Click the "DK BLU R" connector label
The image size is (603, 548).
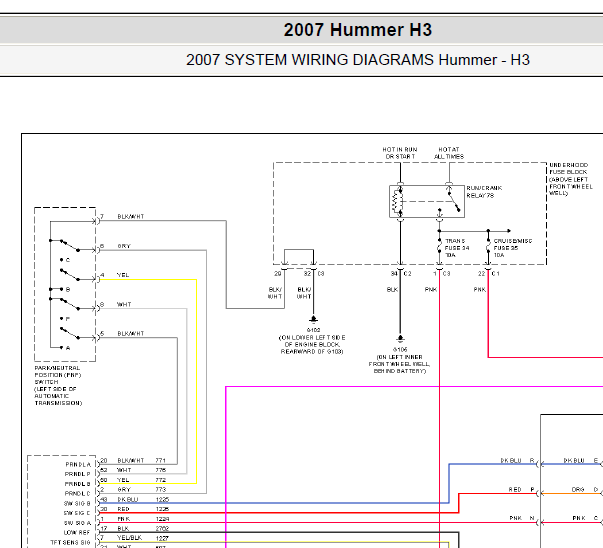point(517,460)
